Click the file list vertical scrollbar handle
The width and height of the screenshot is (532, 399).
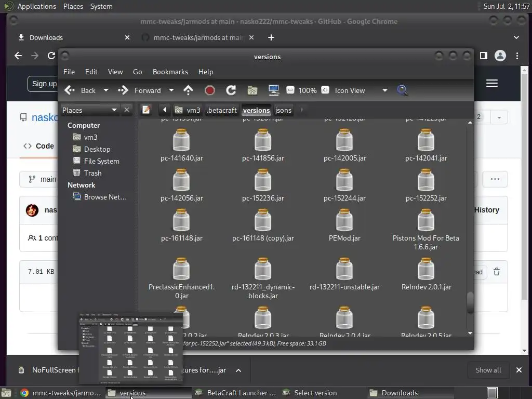click(470, 302)
